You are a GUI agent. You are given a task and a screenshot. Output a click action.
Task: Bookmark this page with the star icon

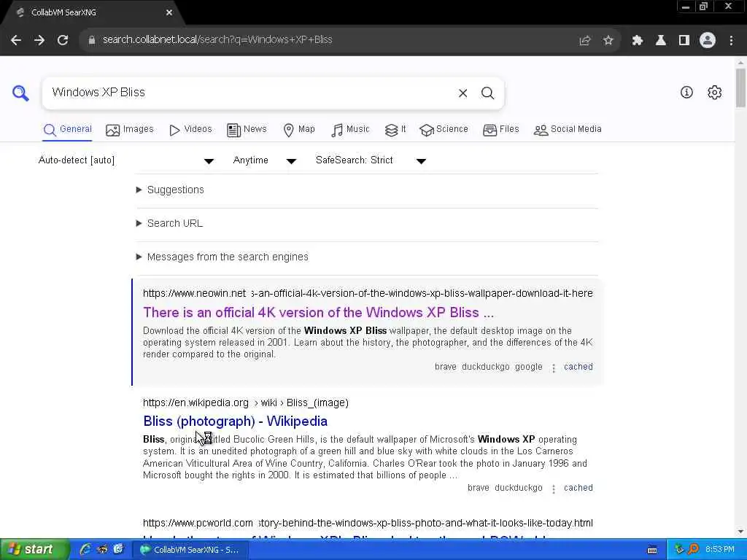coord(608,41)
